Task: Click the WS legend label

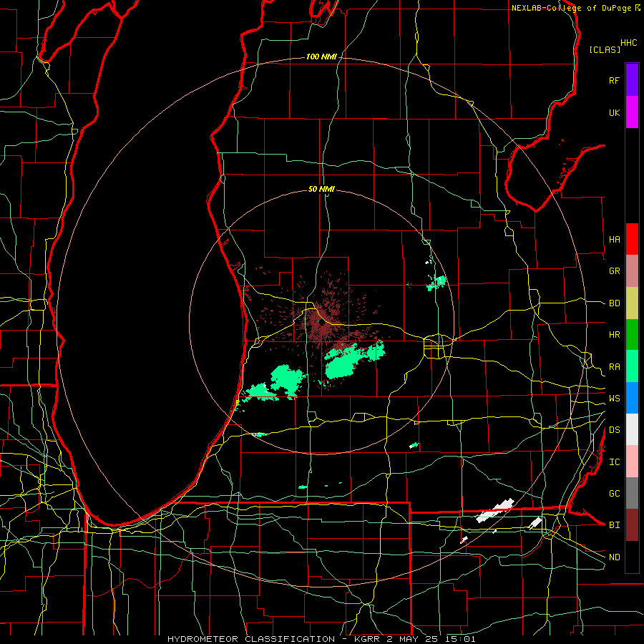Action: click(614, 399)
